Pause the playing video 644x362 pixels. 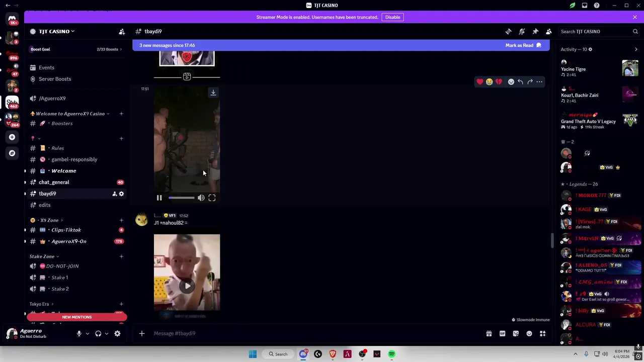click(159, 198)
